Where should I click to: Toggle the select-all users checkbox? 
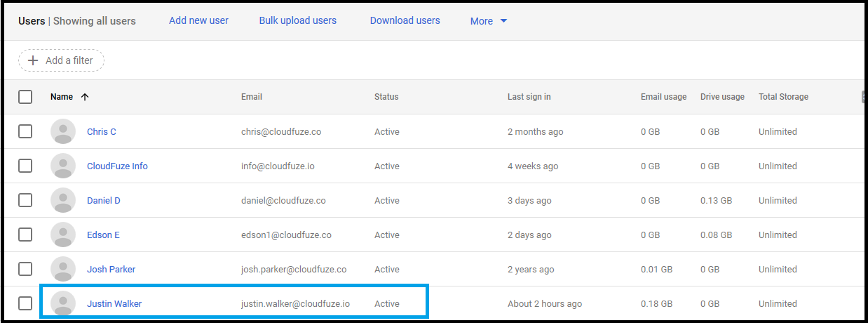[25, 97]
